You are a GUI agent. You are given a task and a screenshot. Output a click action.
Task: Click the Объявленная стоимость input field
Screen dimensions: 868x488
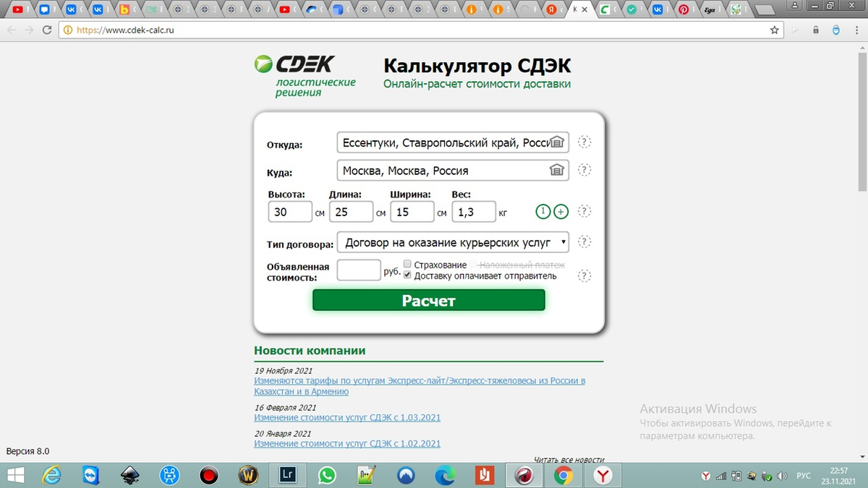click(359, 270)
